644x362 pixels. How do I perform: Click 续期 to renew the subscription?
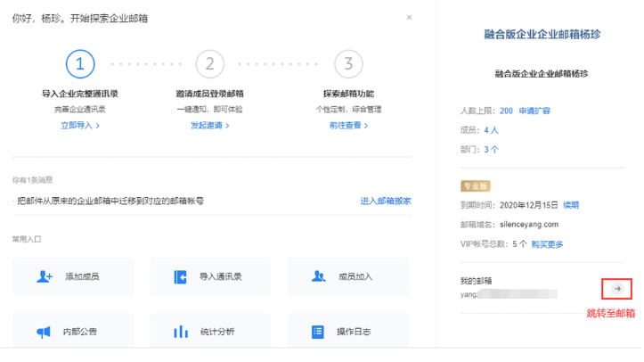pyautogui.click(x=570, y=205)
